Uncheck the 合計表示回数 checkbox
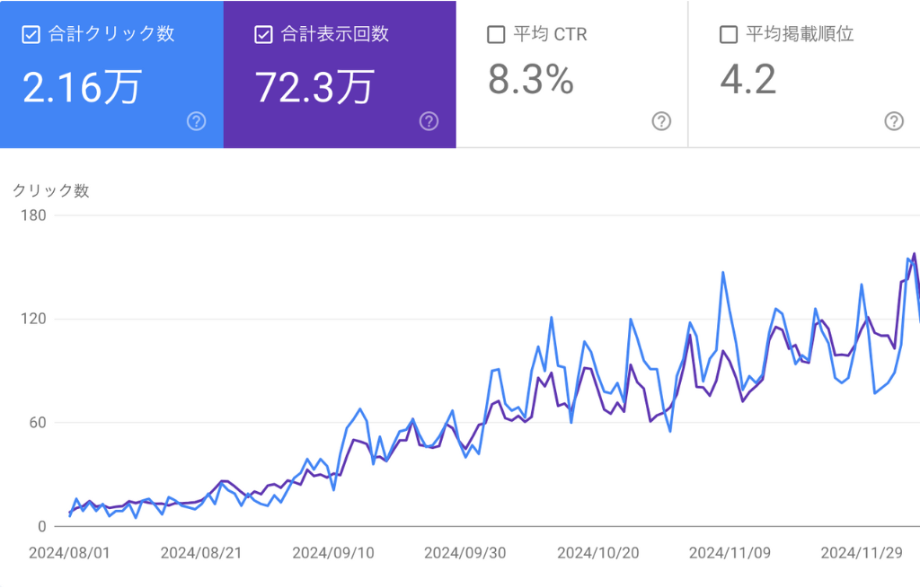Screen dimensions: 920x588 click(x=263, y=35)
